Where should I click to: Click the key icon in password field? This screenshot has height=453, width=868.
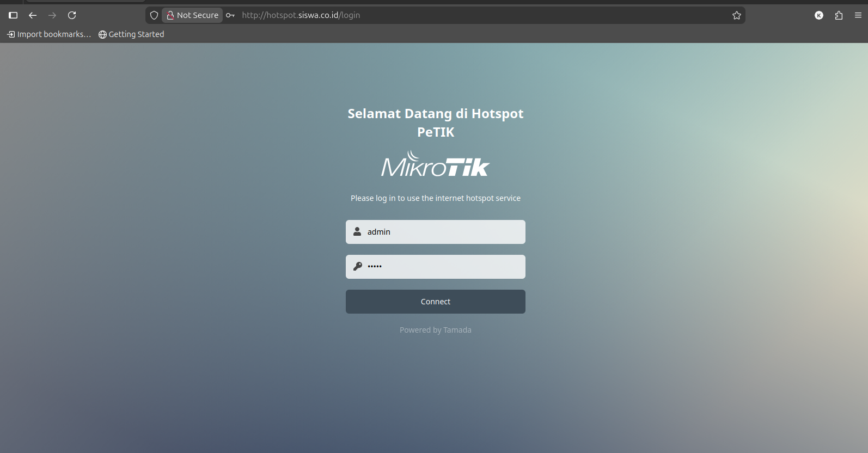coord(357,266)
